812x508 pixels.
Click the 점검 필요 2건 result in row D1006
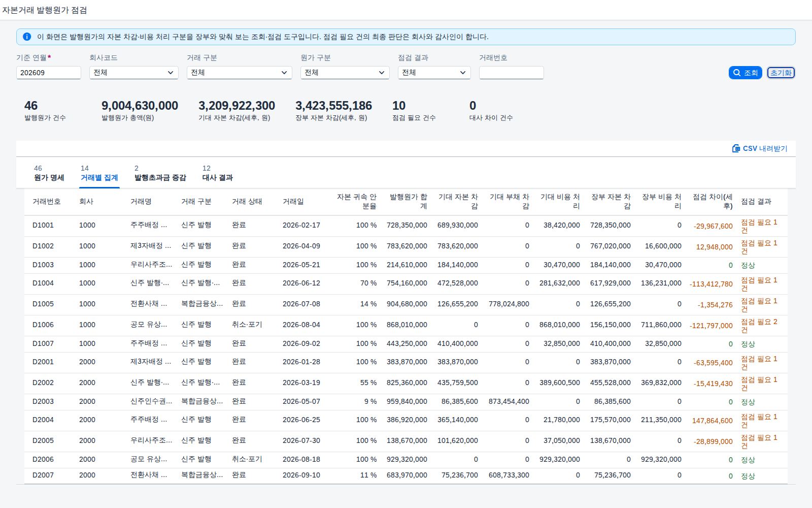[759, 326]
